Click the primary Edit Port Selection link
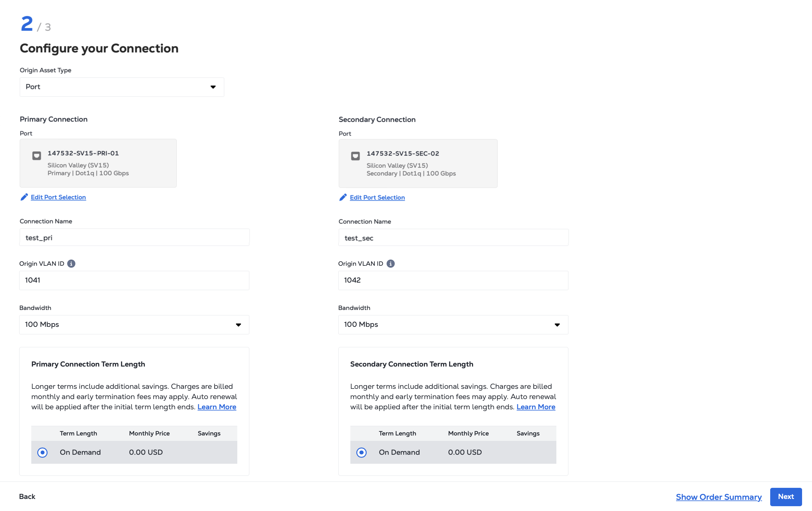Image resolution: width=812 pixels, height=511 pixels. 58,197
